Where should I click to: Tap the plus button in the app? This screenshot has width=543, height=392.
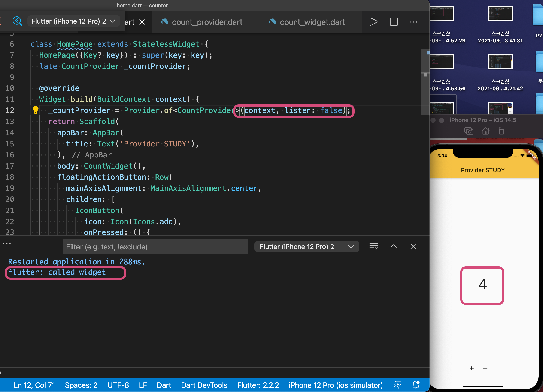[x=471, y=368]
